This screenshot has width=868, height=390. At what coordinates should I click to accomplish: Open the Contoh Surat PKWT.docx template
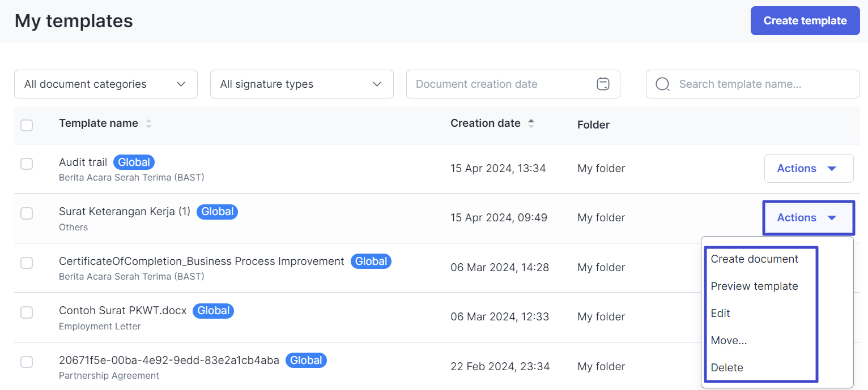[x=123, y=311]
